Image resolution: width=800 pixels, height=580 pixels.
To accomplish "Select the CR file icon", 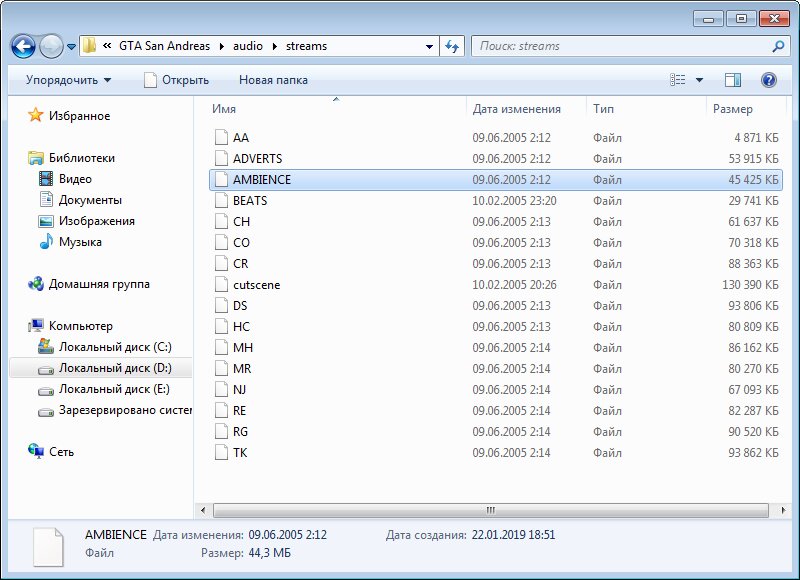I will 221,263.
